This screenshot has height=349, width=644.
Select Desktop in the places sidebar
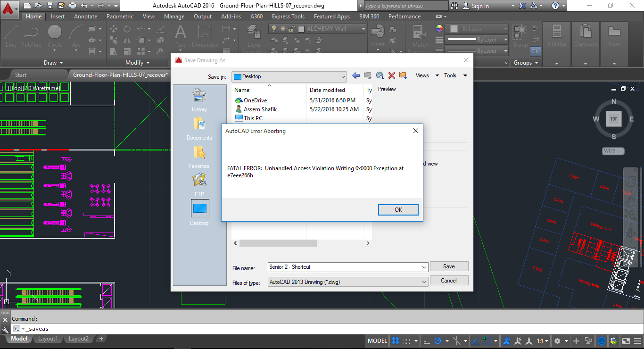[x=199, y=213]
